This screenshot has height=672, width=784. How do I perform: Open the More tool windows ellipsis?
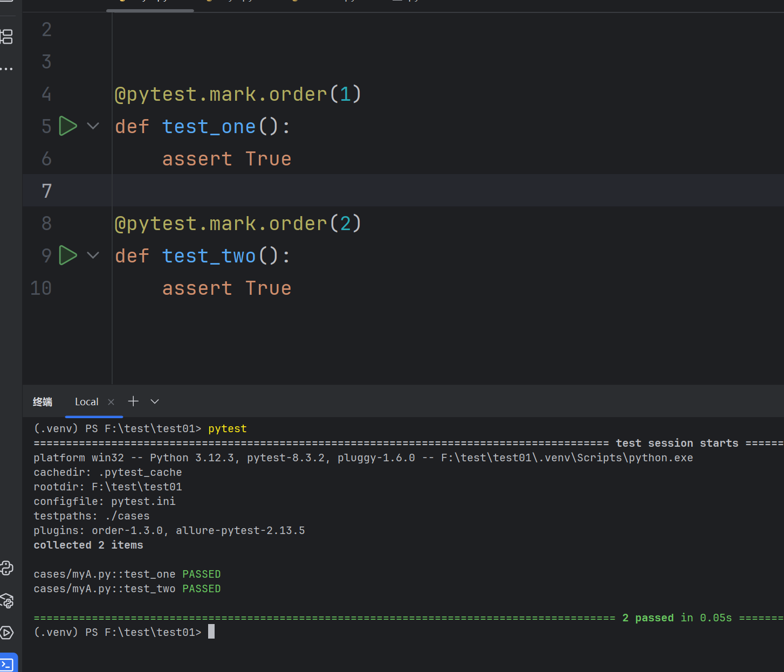6,68
